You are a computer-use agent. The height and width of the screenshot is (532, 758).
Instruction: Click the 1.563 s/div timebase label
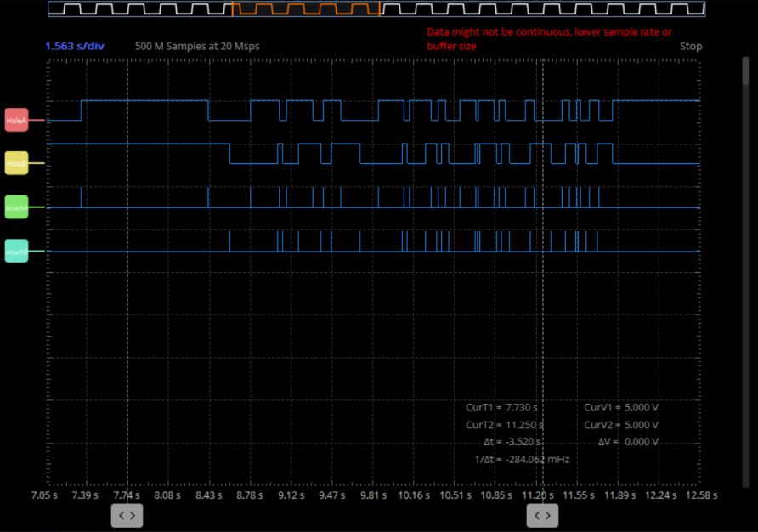(74, 46)
